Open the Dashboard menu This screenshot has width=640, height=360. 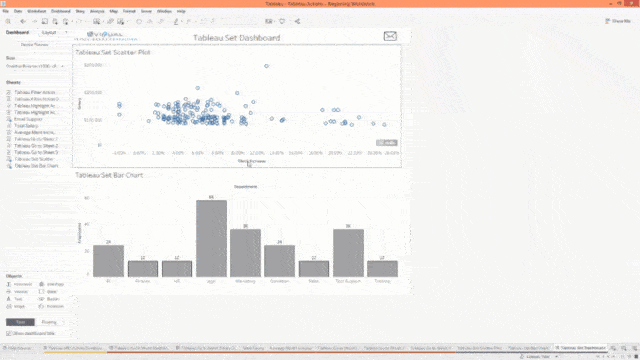pos(60,11)
